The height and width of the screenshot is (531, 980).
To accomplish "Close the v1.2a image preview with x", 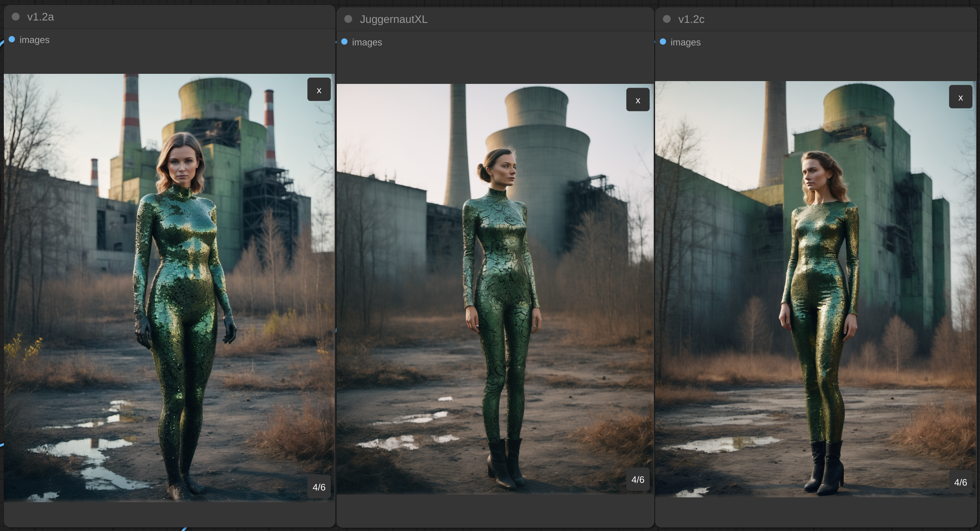I will click(319, 90).
